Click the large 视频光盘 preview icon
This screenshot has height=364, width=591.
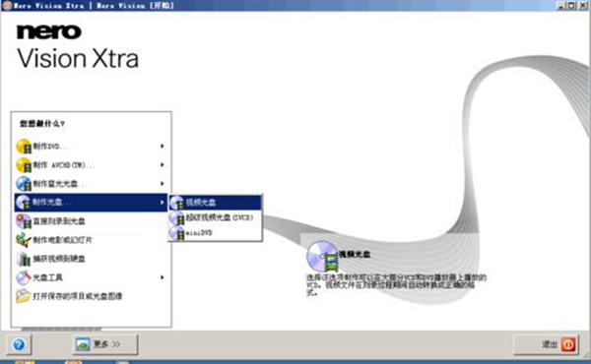(322, 257)
